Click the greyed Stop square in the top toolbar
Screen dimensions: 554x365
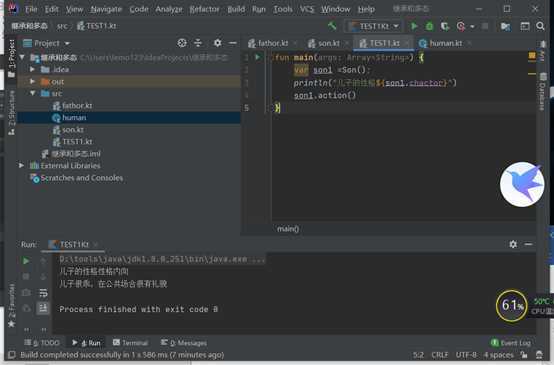point(485,26)
